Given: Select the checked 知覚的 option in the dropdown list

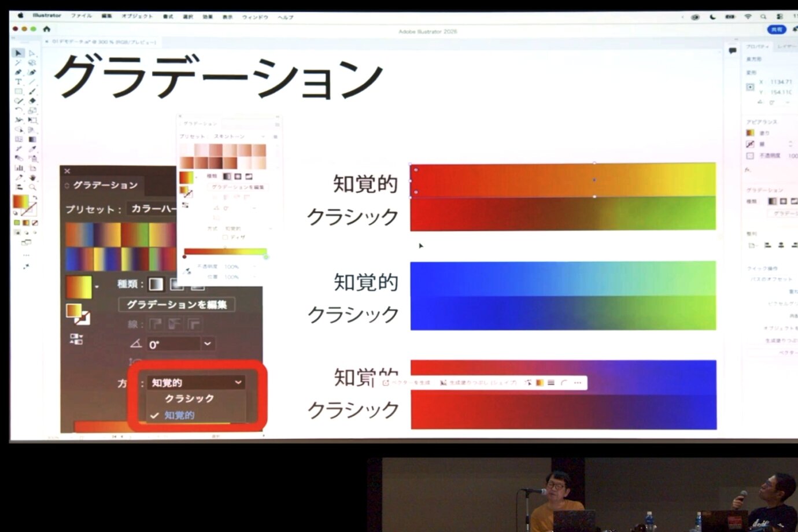Looking at the screenshot, I should (x=179, y=415).
